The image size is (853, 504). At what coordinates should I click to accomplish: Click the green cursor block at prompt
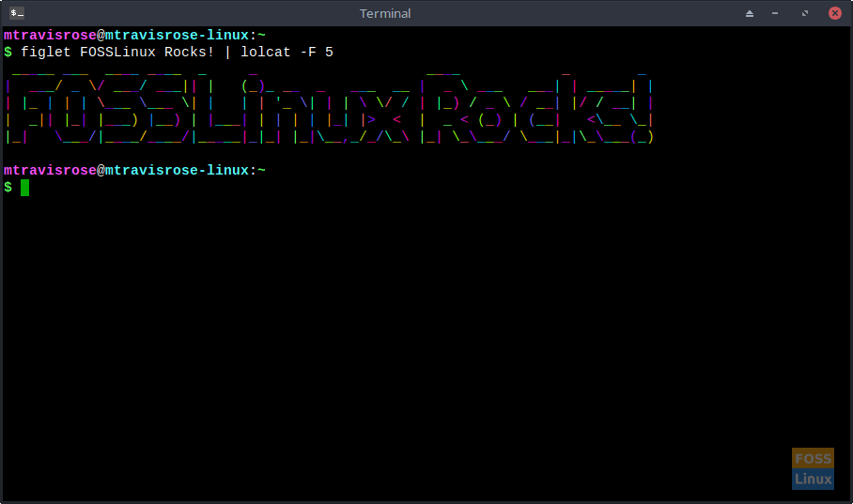(25, 188)
